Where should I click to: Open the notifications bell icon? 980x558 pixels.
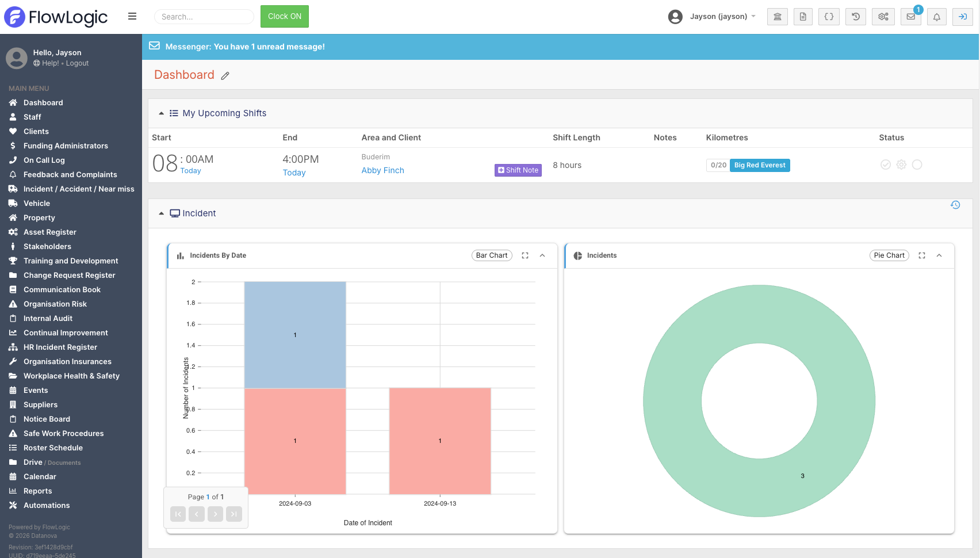[937, 17]
